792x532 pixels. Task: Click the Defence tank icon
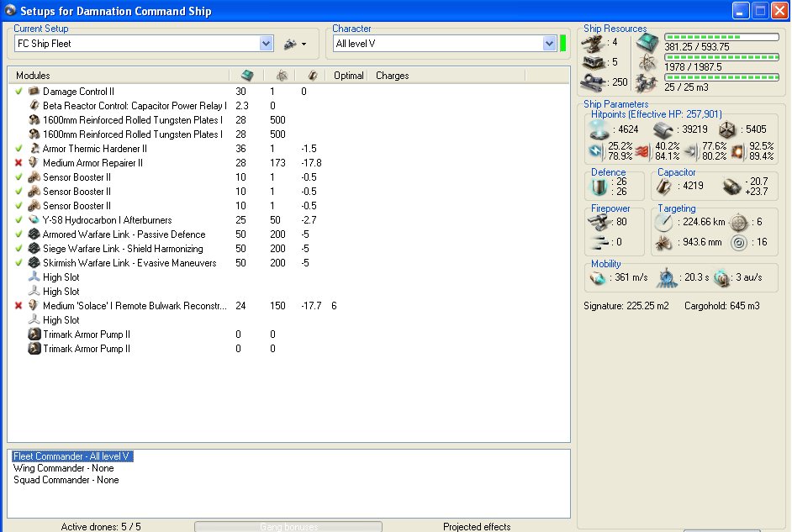point(599,187)
